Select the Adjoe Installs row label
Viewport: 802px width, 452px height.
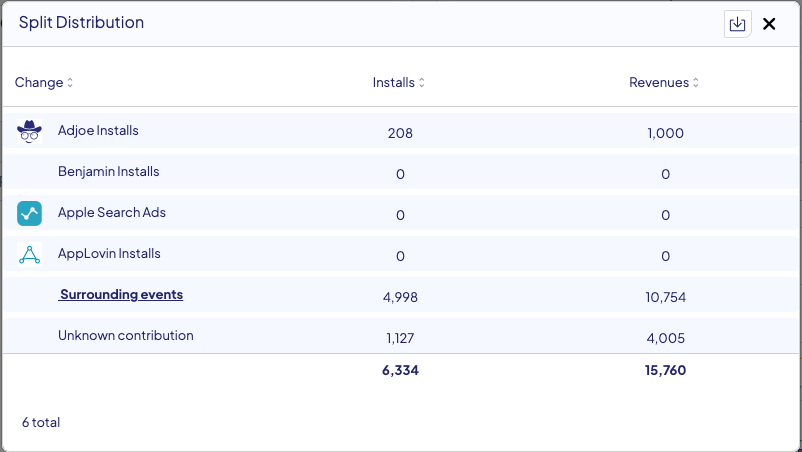(x=98, y=131)
